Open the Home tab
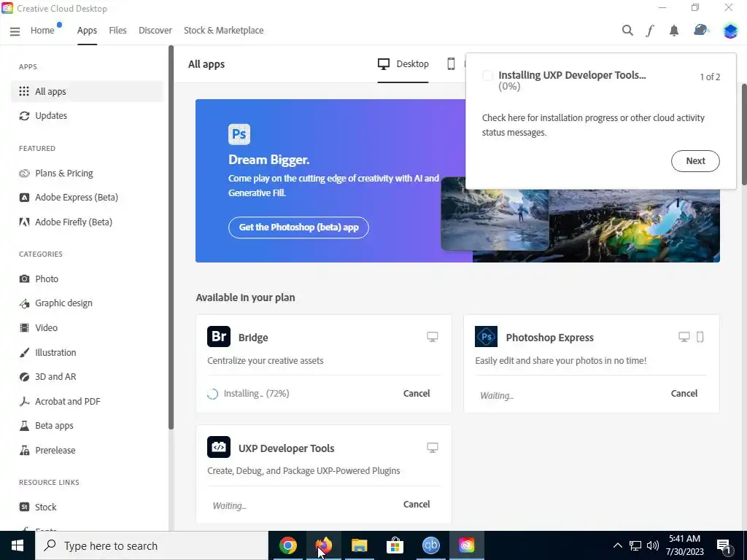This screenshot has width=747, height=560. tap(42, 31)
